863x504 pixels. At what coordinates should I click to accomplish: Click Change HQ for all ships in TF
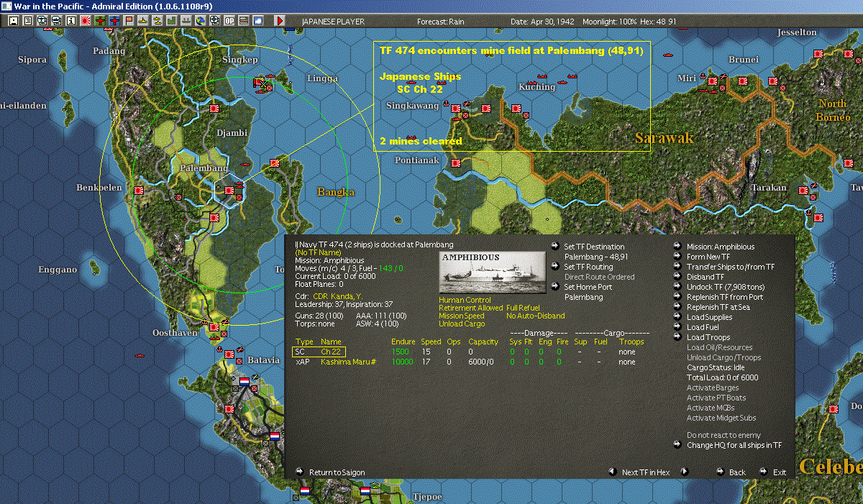coord(734,445)
